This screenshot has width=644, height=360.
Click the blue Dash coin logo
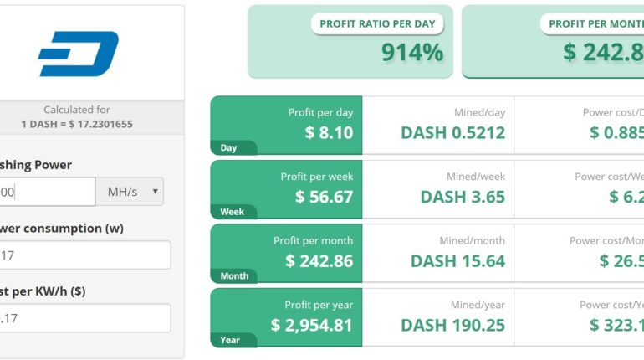click(x=78, y=54)
